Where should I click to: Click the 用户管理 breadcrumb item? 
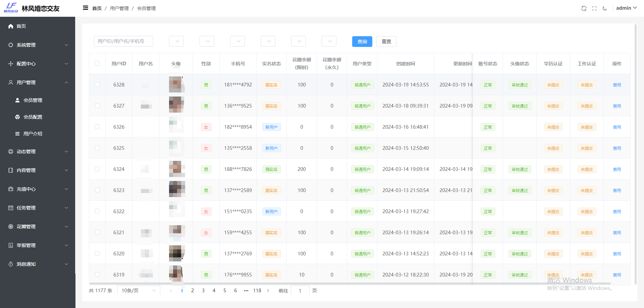click(119, 8)
